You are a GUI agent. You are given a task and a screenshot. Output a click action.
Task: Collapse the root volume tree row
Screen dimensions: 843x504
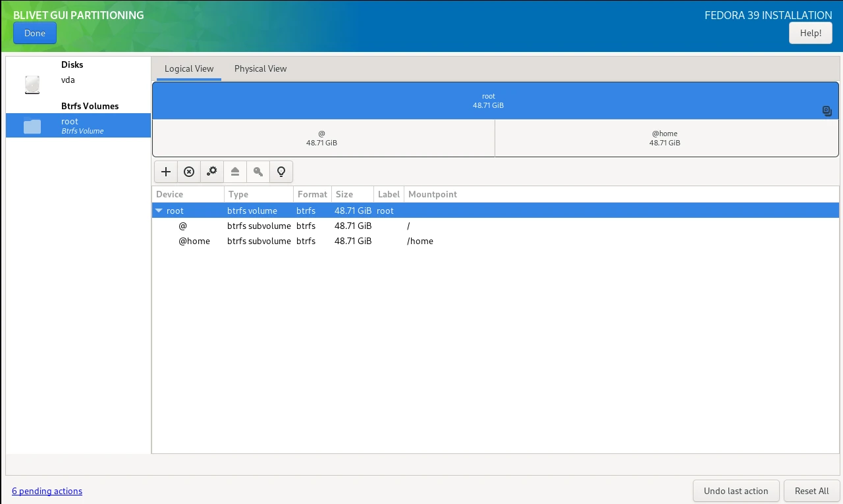pyautogui.click(x=159, y=211)
